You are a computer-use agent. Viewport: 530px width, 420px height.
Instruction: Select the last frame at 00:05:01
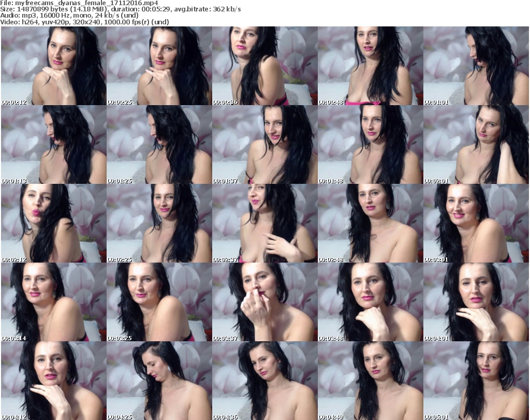coord(476,381)
